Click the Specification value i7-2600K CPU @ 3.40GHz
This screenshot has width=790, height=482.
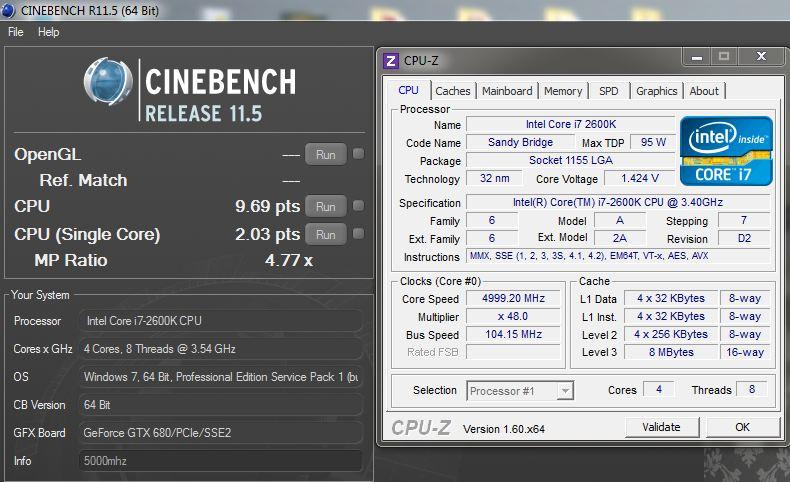618,202
